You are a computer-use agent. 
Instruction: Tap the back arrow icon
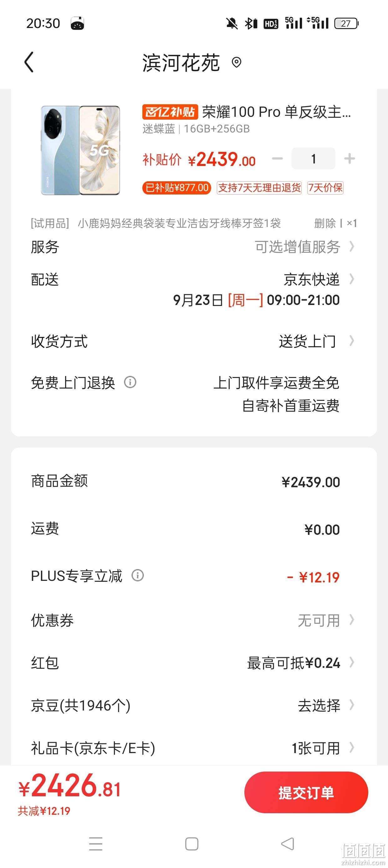pyautogui.click(x=29, y=62)
